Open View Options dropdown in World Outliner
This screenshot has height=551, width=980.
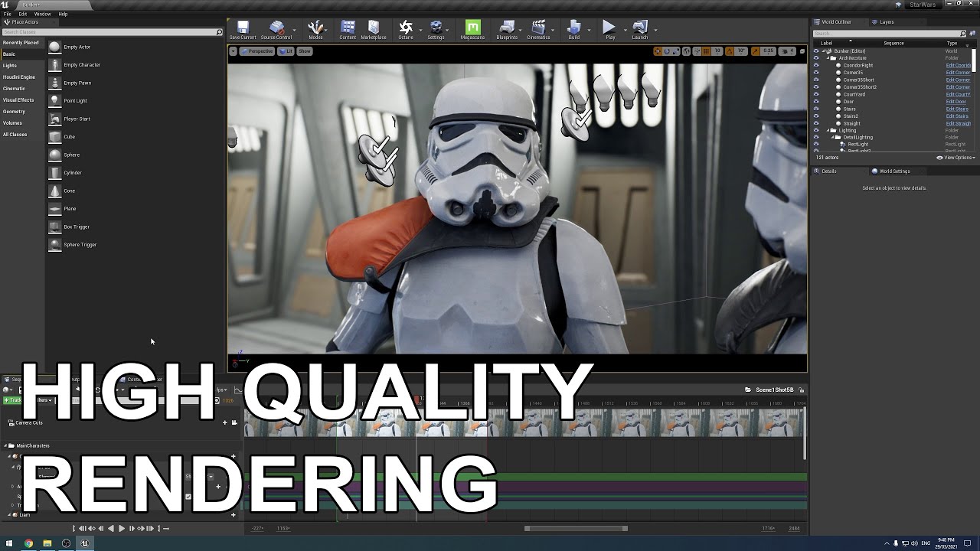coord(957,158)
